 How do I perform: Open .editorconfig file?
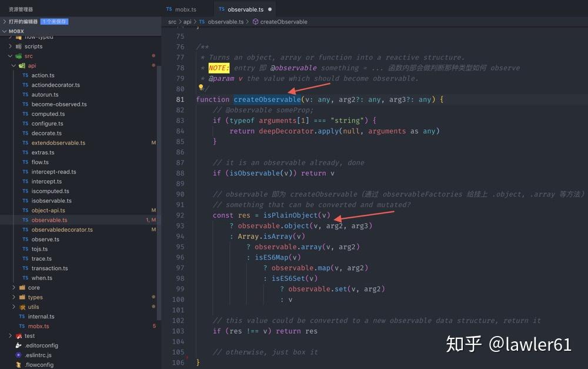[x=41, y=345]
